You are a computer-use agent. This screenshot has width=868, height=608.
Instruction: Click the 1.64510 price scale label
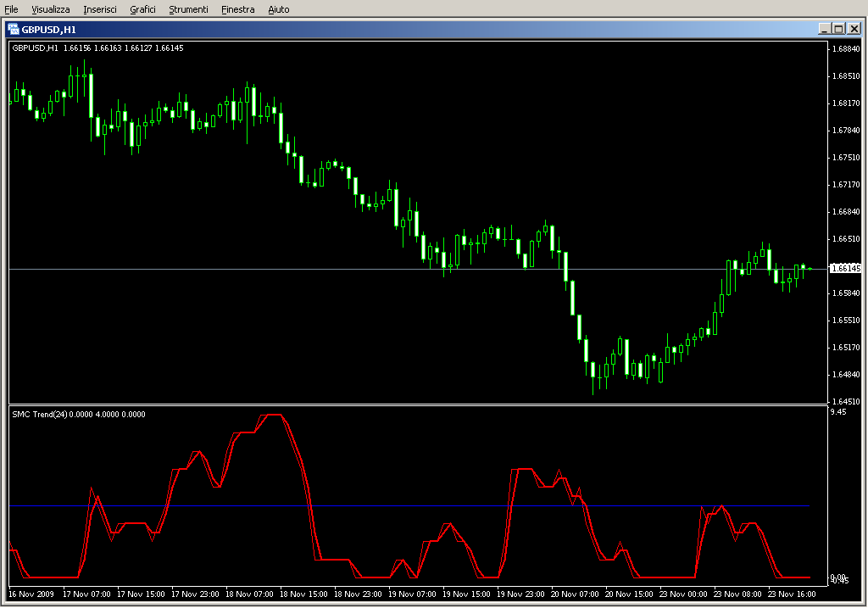click(847, 401)
